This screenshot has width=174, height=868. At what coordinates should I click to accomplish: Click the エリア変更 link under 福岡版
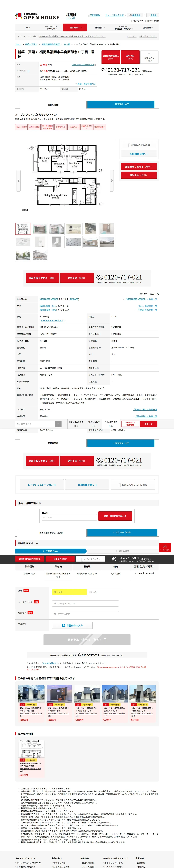pos(71,19)
